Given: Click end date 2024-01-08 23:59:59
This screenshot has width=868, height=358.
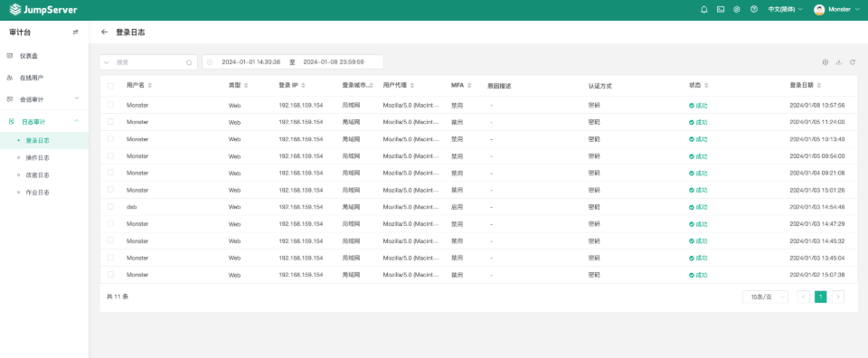Looking at the screenshot, I should click(334, 62).
